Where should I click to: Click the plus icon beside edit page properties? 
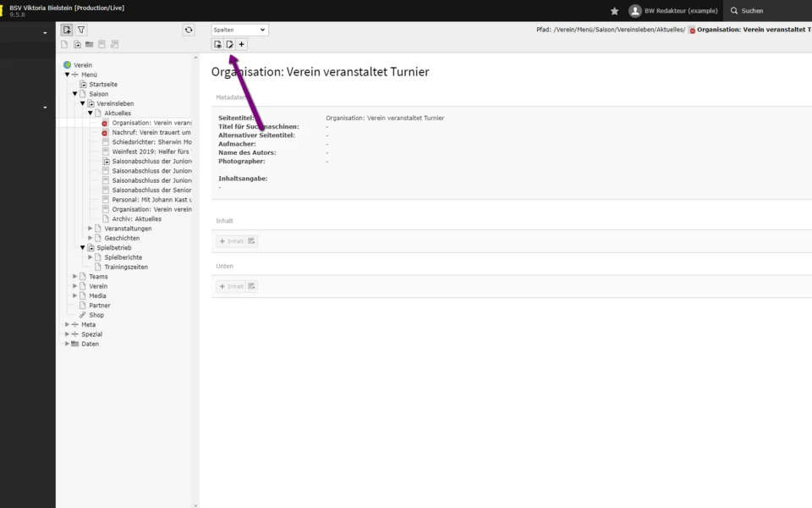[x=241, y=45]
